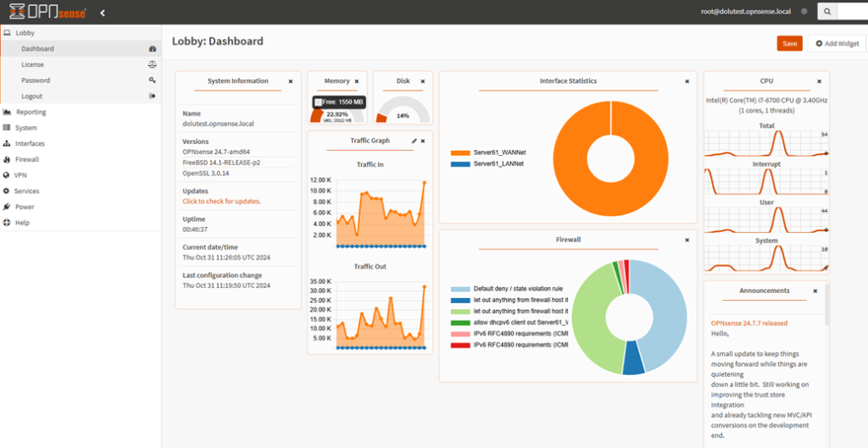Click root@dolutest.opnsense.local user label
This screenshot has height=448, width=868.
click(x=745, y=11)
